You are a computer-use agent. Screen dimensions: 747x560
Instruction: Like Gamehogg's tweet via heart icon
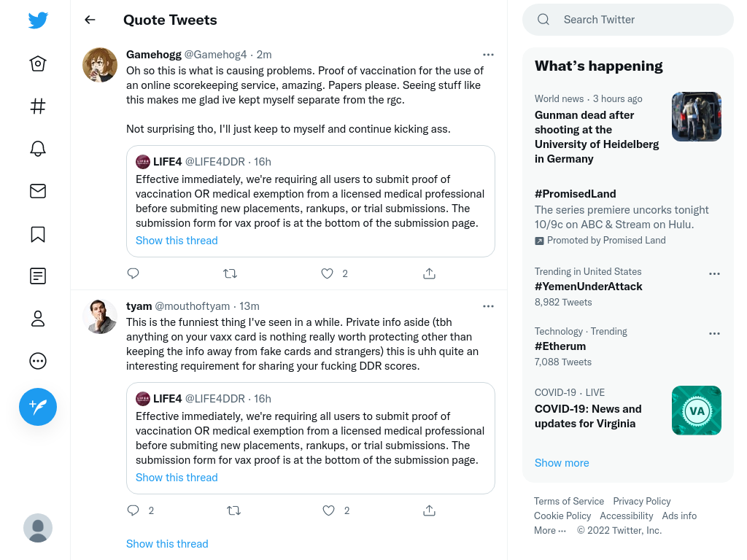(327, 273)
